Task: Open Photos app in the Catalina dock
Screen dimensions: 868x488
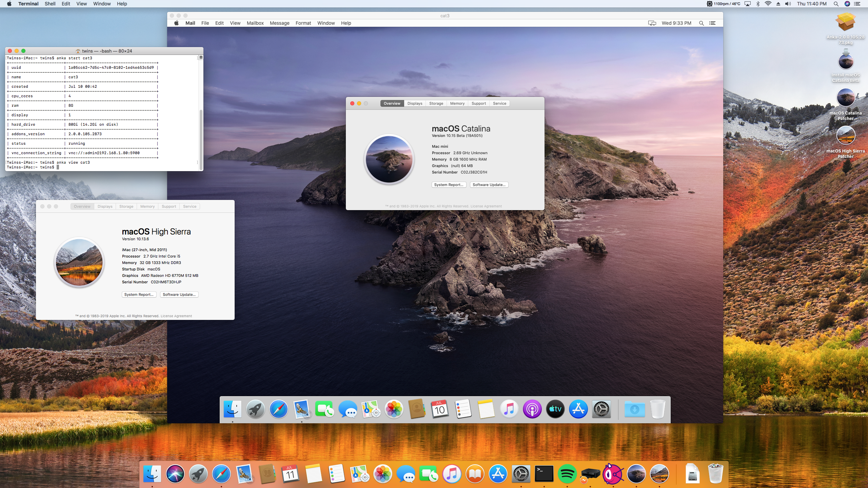Action: point(394,409)
